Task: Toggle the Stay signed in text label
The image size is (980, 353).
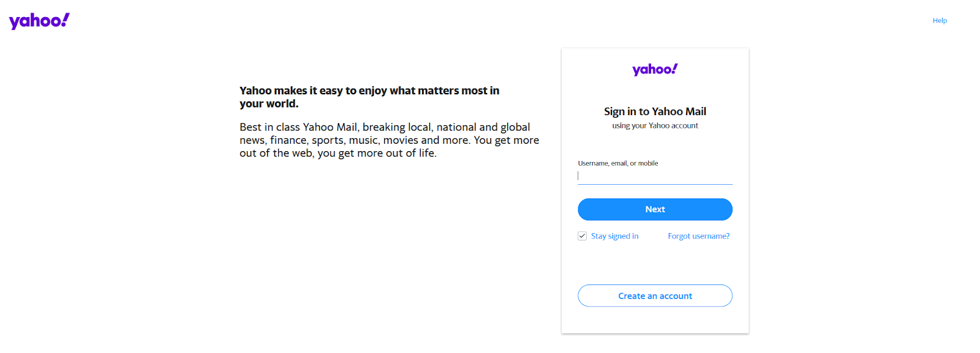Action: click(x=614, y=236)
